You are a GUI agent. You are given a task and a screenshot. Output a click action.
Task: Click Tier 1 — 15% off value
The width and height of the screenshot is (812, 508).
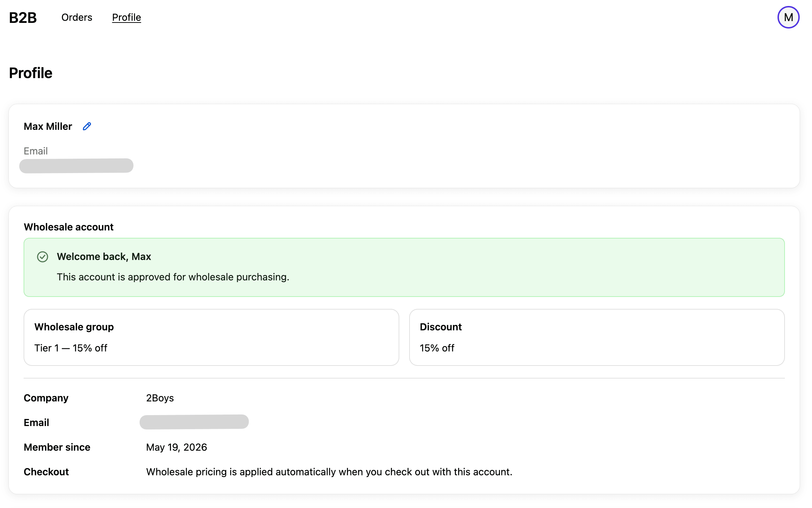pyautogui.click(x=71, y=348)
